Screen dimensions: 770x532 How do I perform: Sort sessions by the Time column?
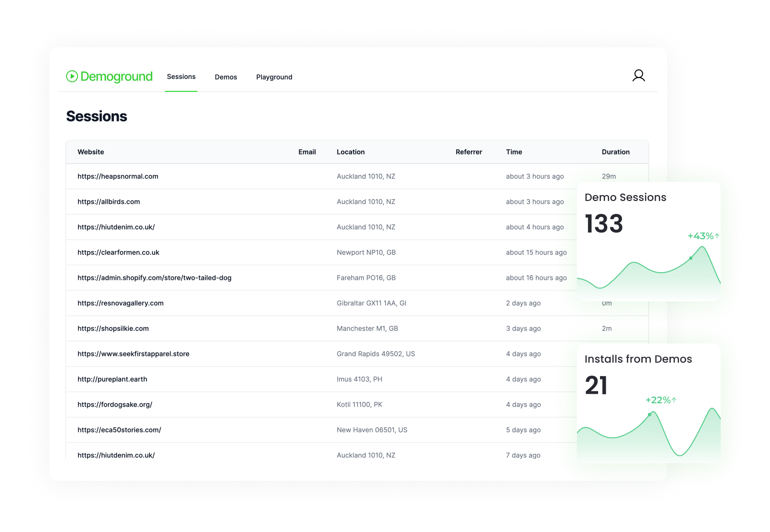tap(514, 152)
